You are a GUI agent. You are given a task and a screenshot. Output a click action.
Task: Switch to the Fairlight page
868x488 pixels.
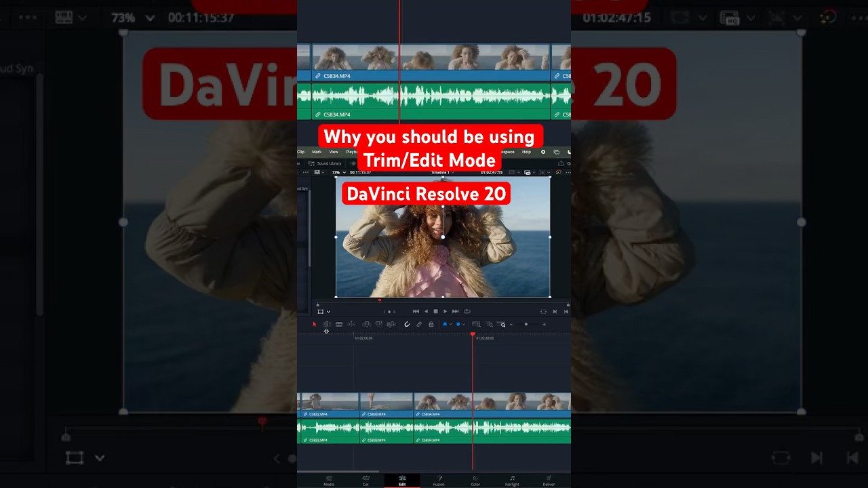512,481
